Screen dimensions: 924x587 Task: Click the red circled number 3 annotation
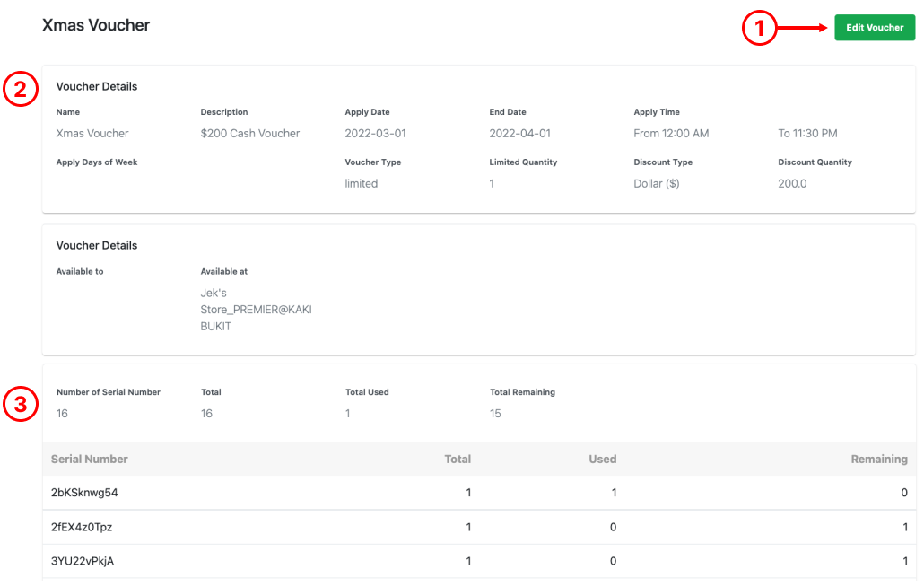tap(21, 404)
